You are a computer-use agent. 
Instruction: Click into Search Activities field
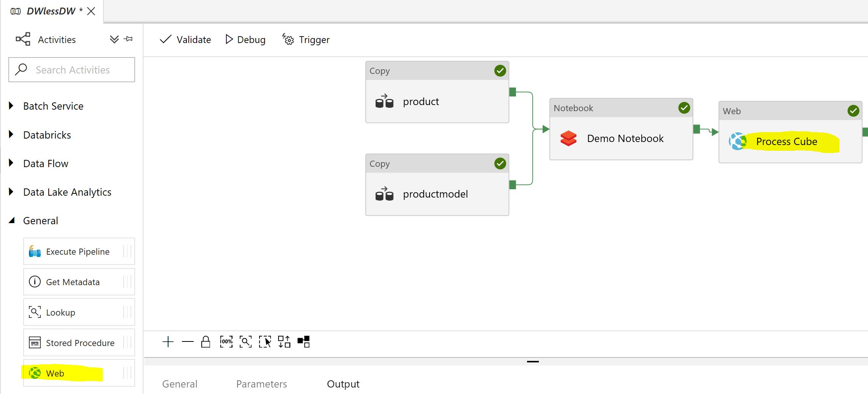click(x=72, y=70)
